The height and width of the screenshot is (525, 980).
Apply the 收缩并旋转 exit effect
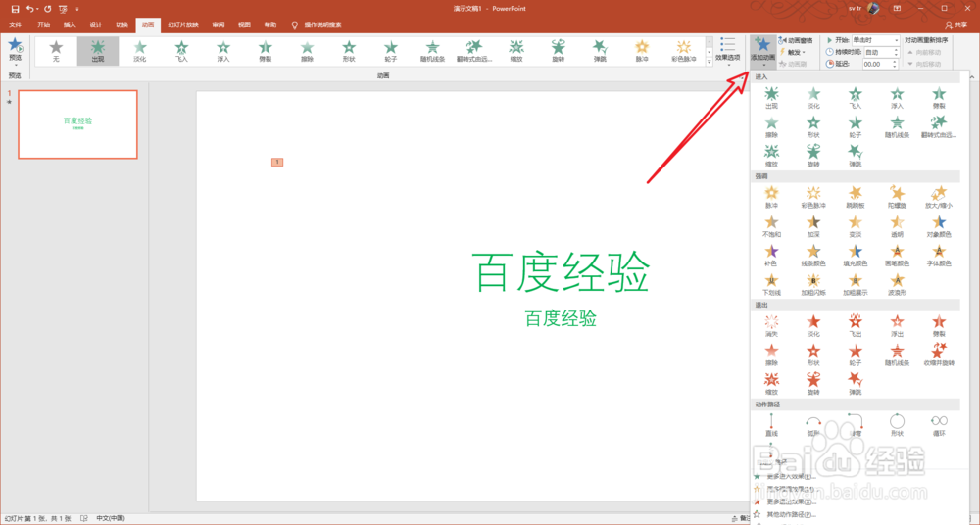[x=939, y=355]
